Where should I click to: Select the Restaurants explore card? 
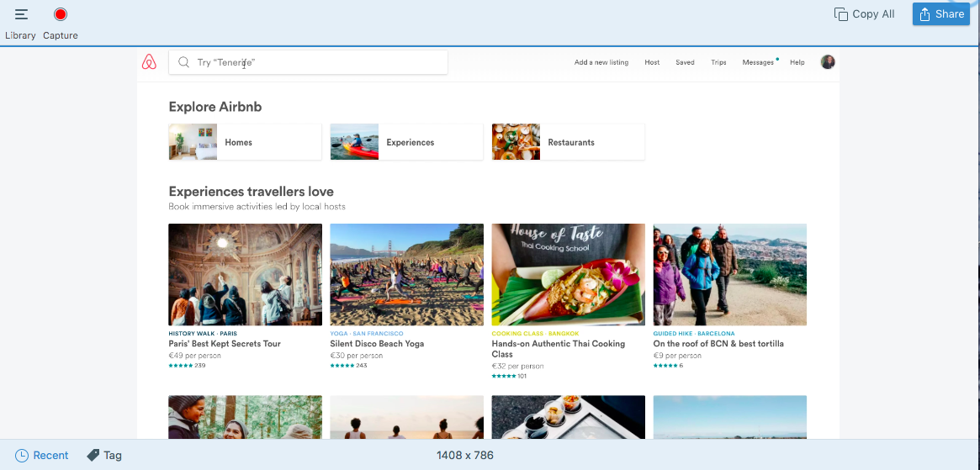pos(568,142)
